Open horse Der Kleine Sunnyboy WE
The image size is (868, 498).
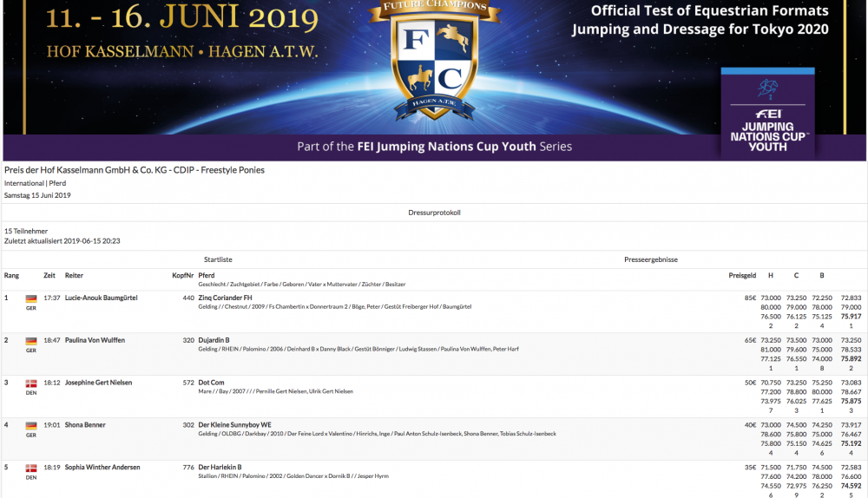pyautogui.click(x=234, y=425)
